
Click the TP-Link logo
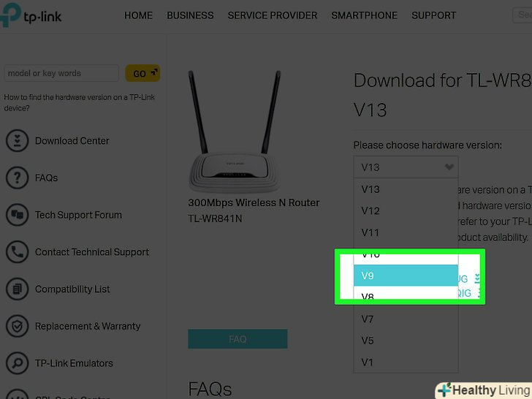pos(31,15)
